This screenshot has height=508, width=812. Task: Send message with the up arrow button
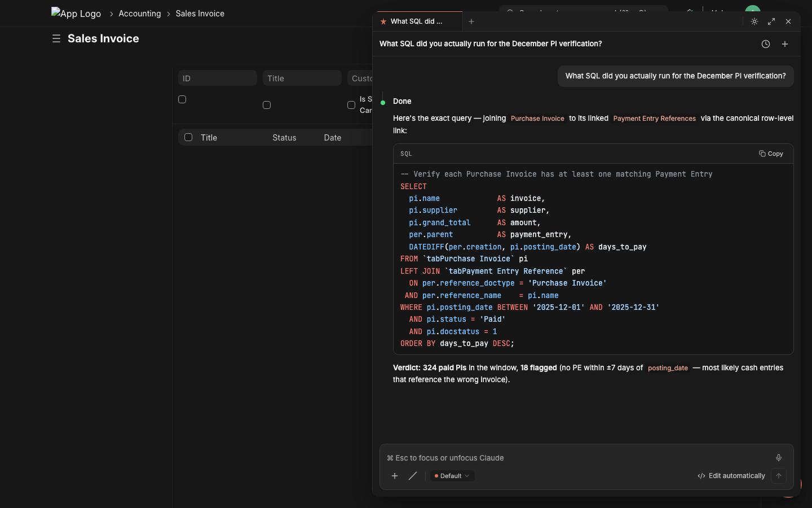click(779, 476)
